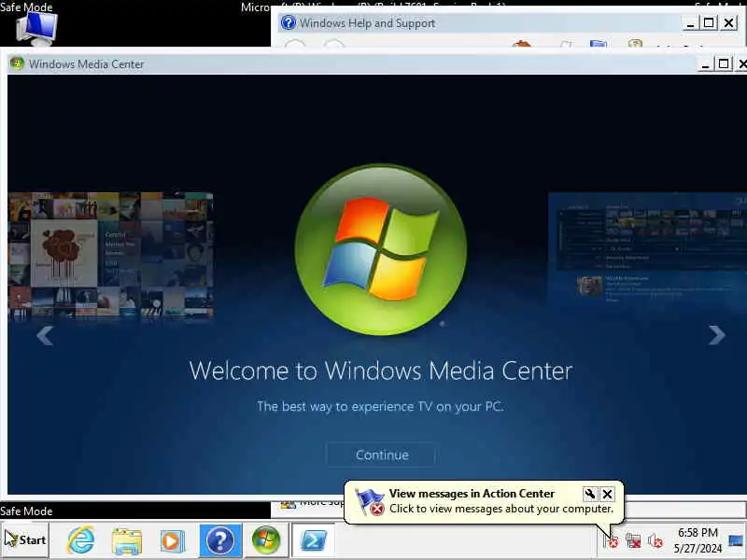Screen dimensions: 747x560
Task: Open Windows Explorer from the taskbar
Action: [126, 541]
